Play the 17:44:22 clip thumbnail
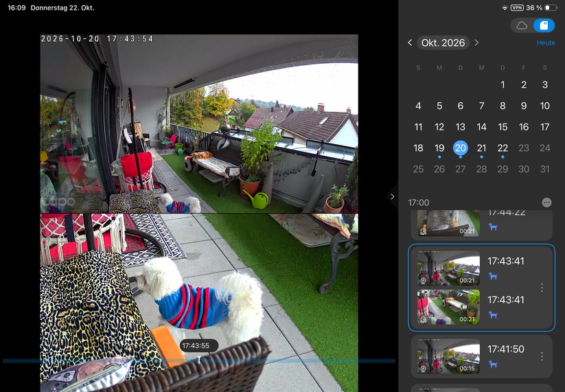The height and width of the screenshot is (392, 565). 448,223
